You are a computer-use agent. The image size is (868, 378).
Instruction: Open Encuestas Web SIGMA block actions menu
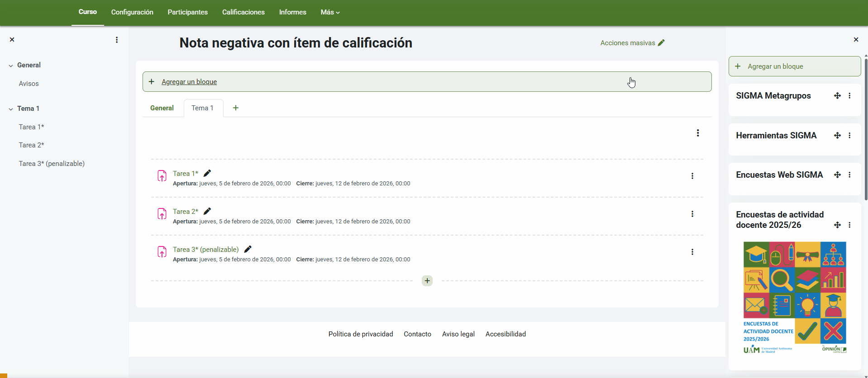click(850, 175)
